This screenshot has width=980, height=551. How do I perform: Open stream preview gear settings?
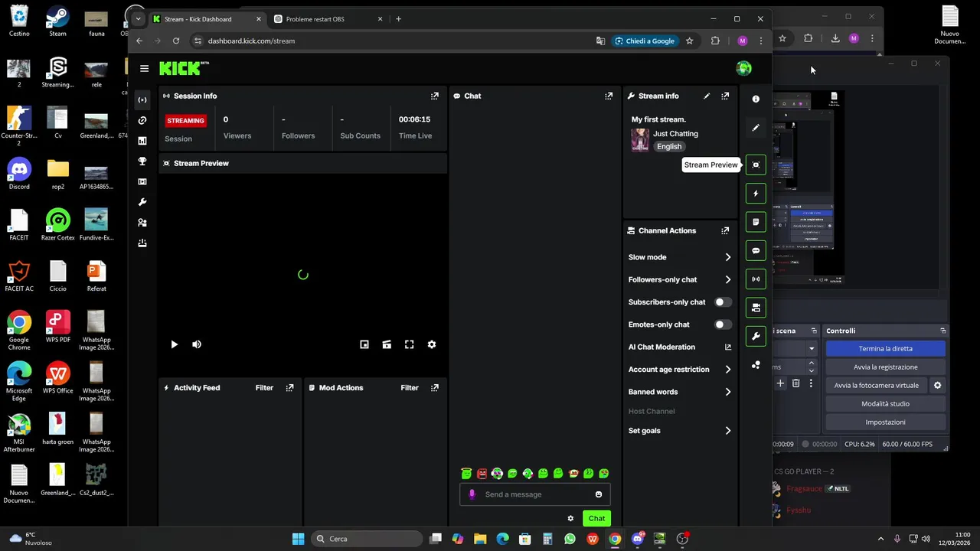tap(432, 344)
